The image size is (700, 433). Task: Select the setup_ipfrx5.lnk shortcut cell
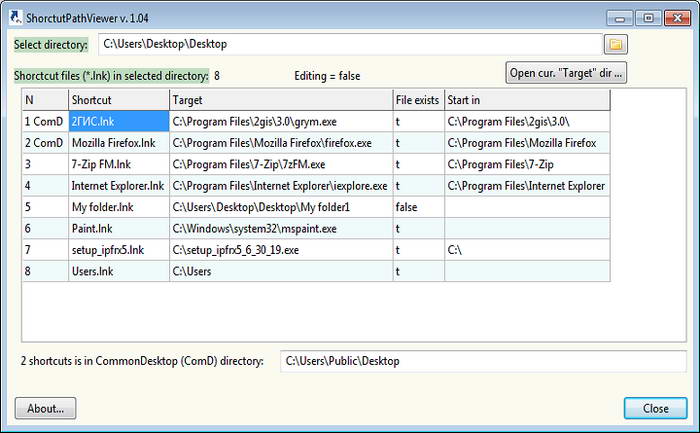coord(119,250)
